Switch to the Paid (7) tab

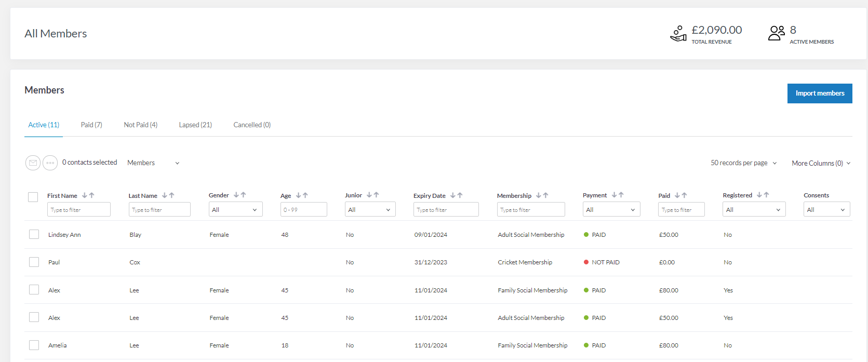91,125
